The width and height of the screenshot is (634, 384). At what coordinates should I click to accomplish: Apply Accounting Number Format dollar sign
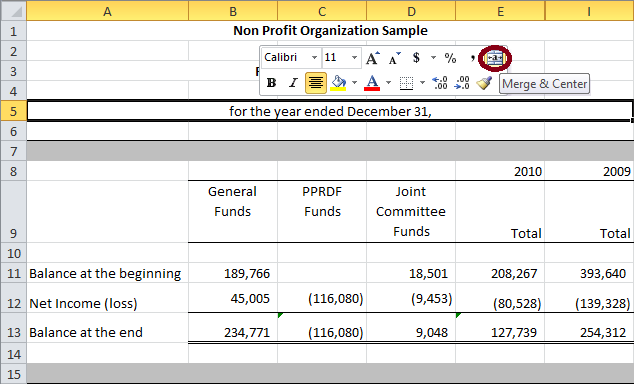[x=416, y=58]
